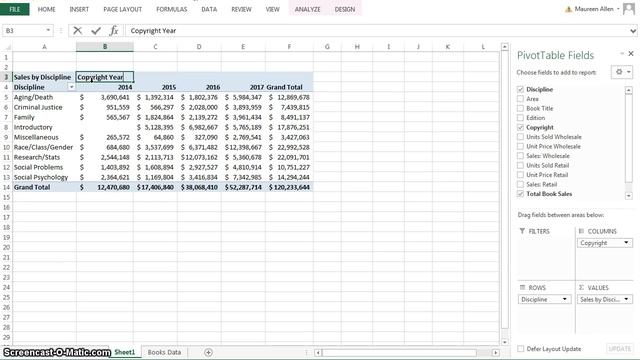Check the Book Title field checkbox
The width and height of the screenshot is (640, 360).
click(x=520, y=108)
